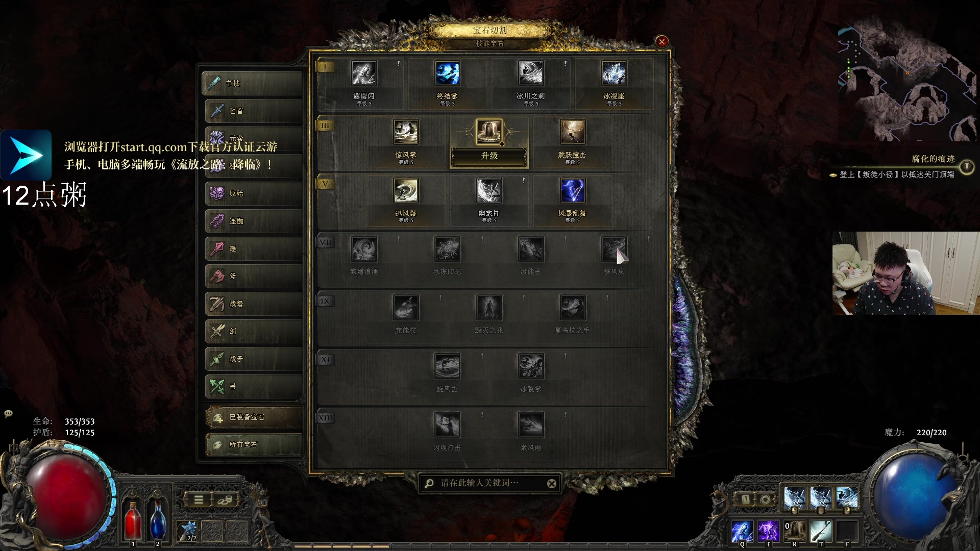Switch to the 匕首 category tab
The width and height of the screenshot is (980, 551).
(253, 111)
